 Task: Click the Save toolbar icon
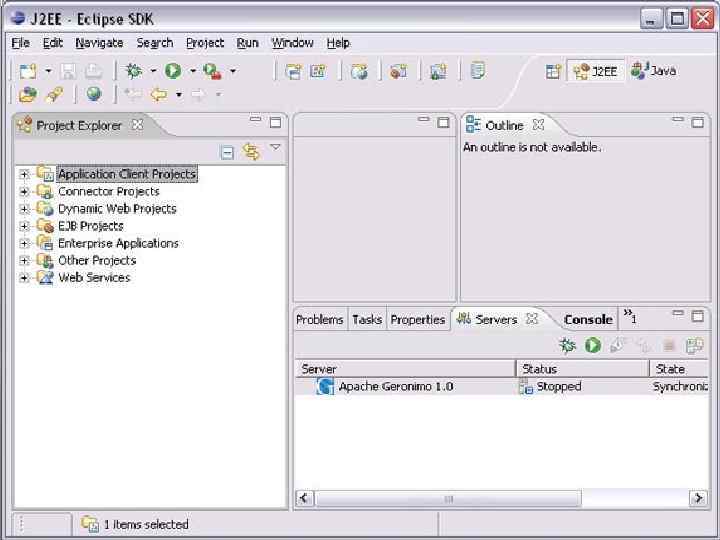tap(68, 71)
